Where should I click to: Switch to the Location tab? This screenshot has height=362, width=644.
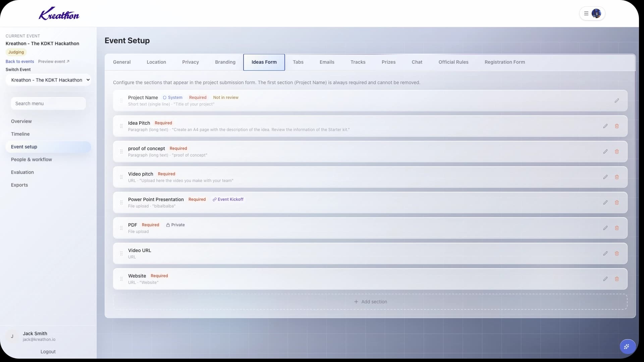pyautogui.click(x=156, y=62)
